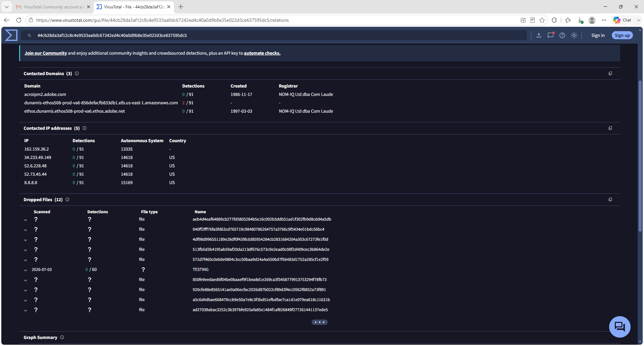The width and height of the screenshot is (644, 346).
Task: Add page to favorites star
Action: [542, 20]
